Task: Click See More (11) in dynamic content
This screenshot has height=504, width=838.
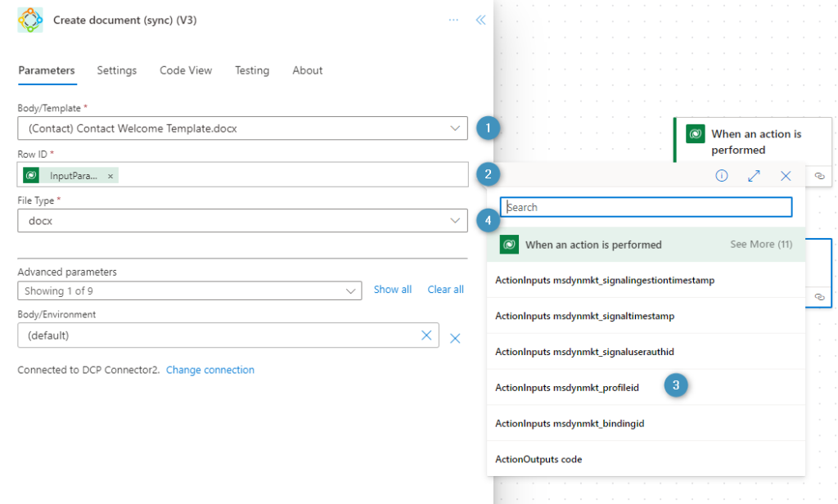Action: pyautogui.click(x=761, y=245)
